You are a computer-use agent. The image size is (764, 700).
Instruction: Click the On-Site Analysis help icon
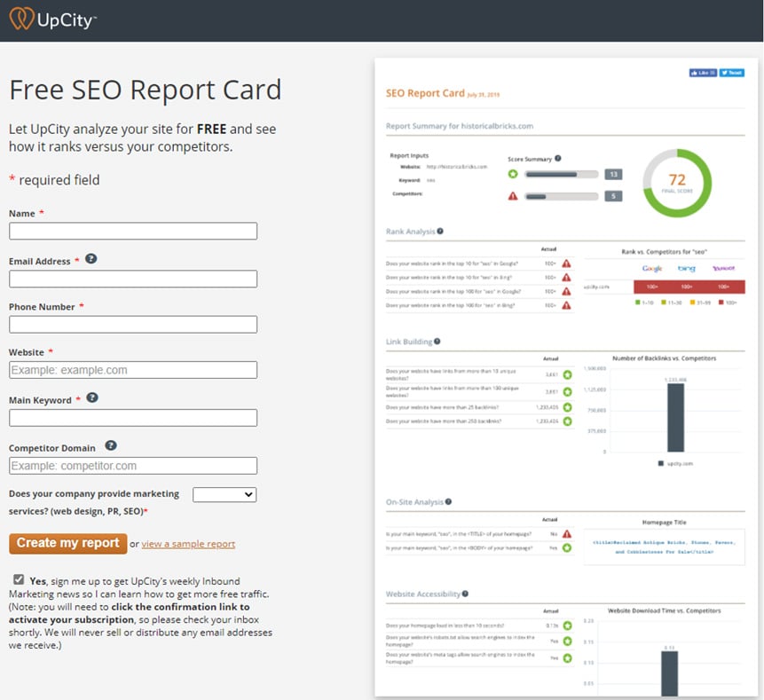coord(448,502)
